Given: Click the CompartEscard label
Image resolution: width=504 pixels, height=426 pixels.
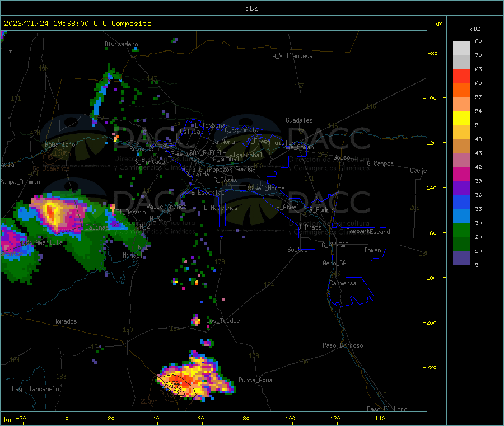Looking at the screenshot, I should [x=368, y=231].
